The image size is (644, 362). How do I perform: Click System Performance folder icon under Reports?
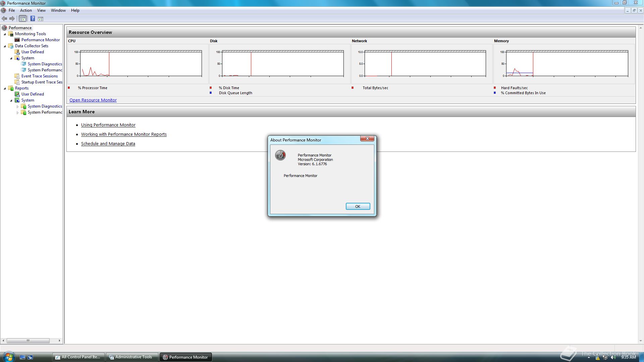point(23,112)
